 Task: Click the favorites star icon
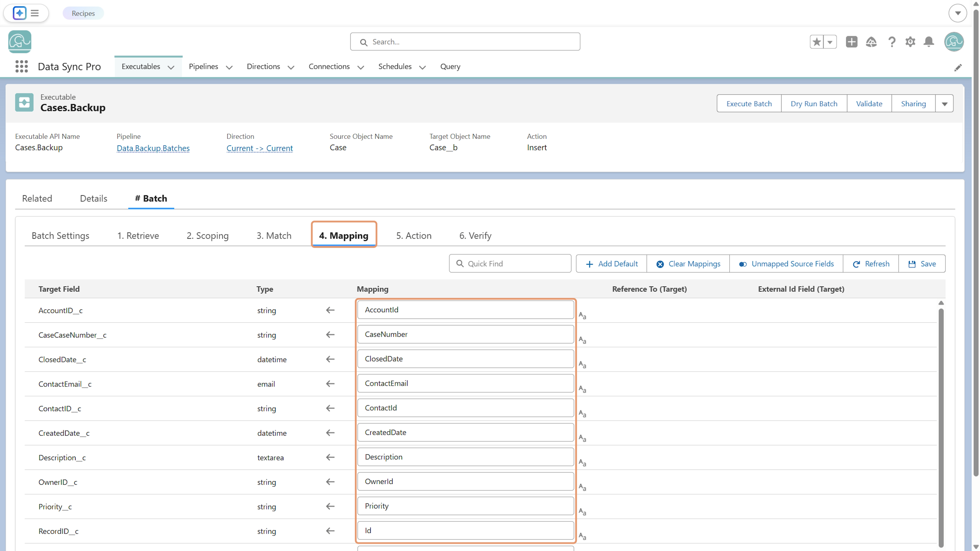[x=816, y=42]
